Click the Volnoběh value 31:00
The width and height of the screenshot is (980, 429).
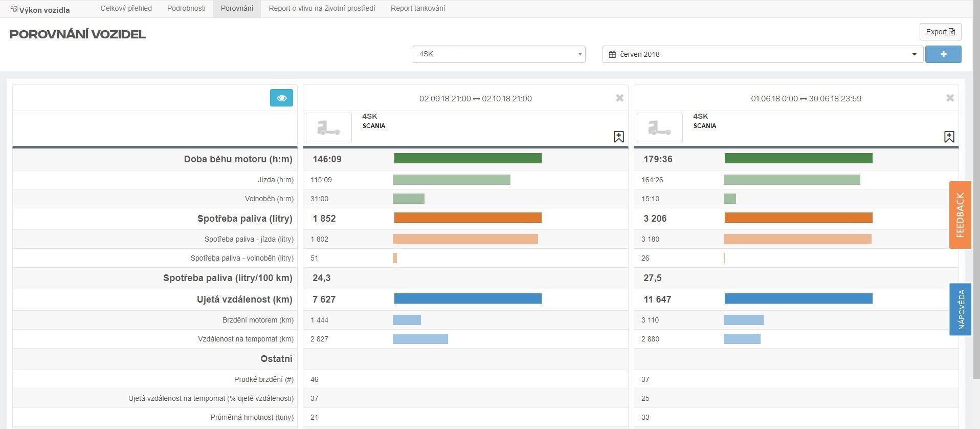pyautogui.click(x=319, y=199)
